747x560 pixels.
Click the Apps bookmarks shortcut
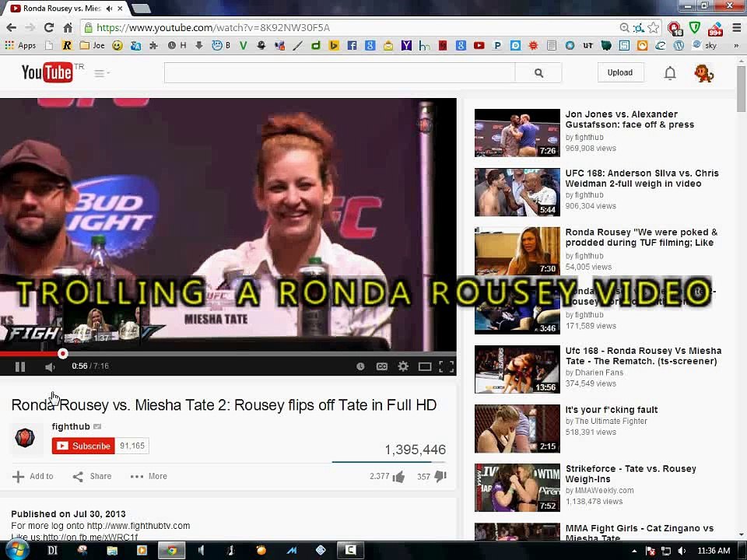[x=20, y=45]
